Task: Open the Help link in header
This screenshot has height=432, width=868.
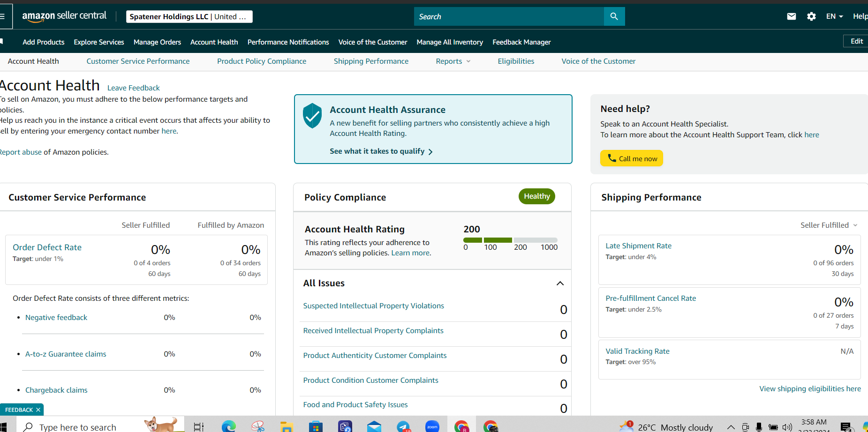Action: [860, 16]
